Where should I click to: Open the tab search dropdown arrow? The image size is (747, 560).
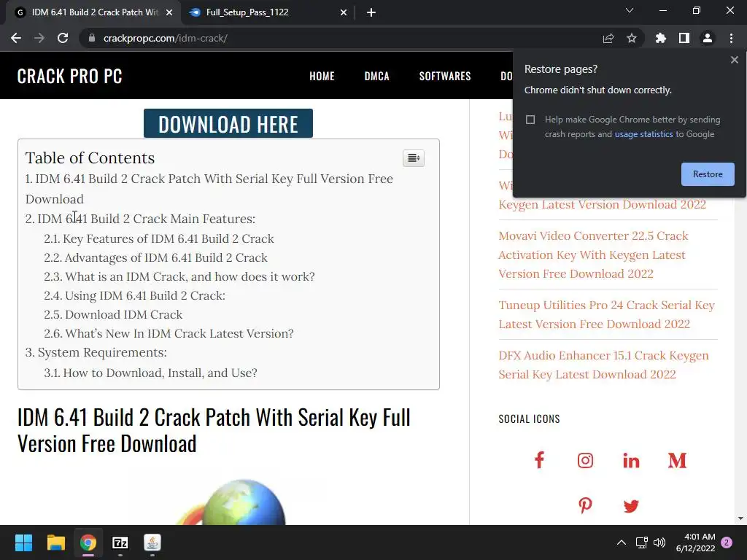pyautogui.click(x=630, y=10)
